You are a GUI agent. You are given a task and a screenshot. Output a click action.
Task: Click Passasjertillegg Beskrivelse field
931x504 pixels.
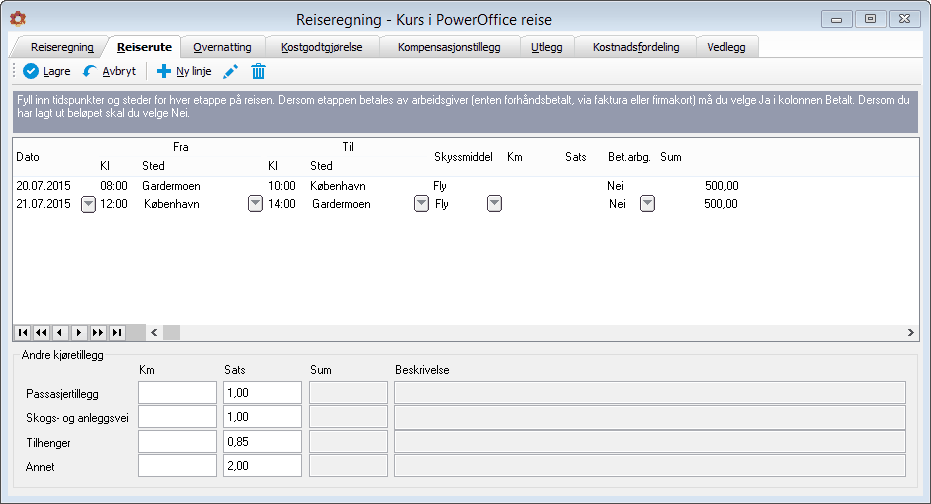650,393
